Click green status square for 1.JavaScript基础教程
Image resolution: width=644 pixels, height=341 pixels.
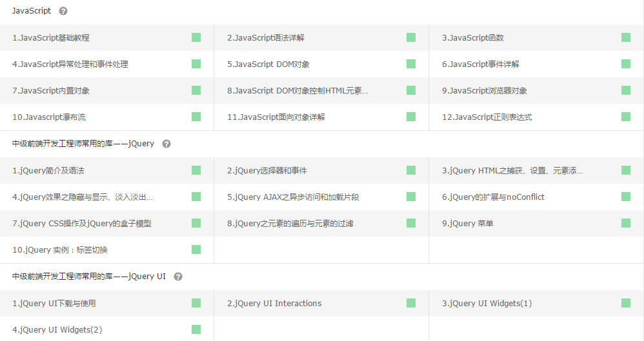pos(196,37)
